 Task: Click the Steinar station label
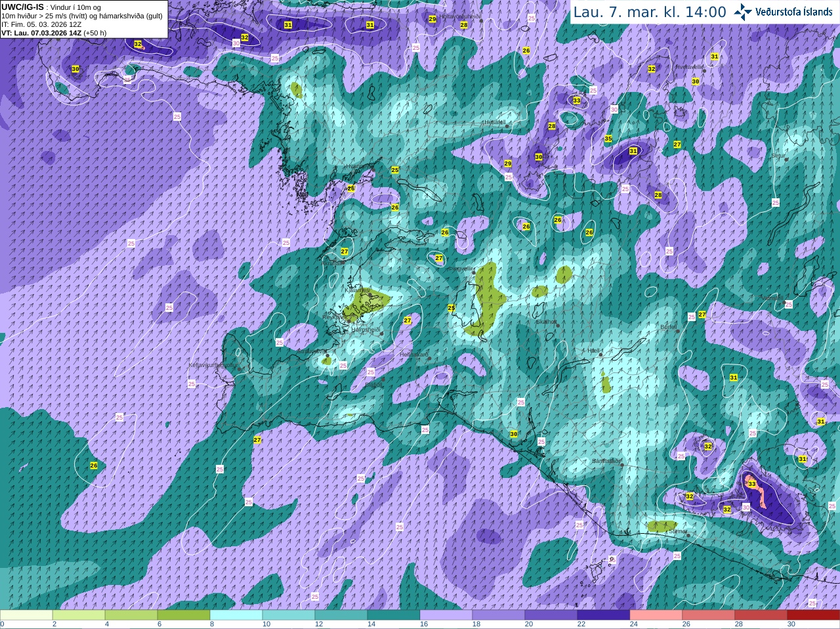679,531
